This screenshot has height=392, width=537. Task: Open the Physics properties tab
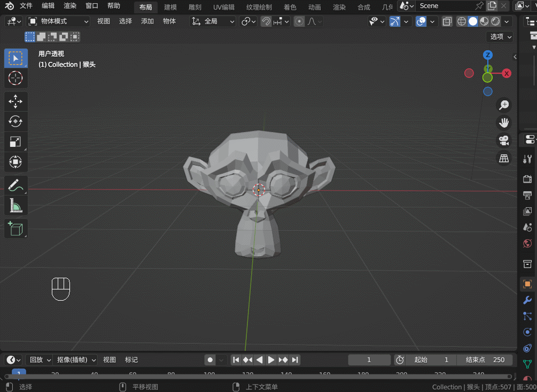pyautogui.click(x=527, y=332)
